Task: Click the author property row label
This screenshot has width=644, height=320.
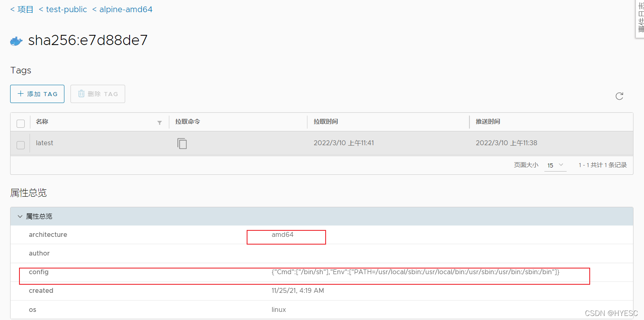Action: (39, 253)
